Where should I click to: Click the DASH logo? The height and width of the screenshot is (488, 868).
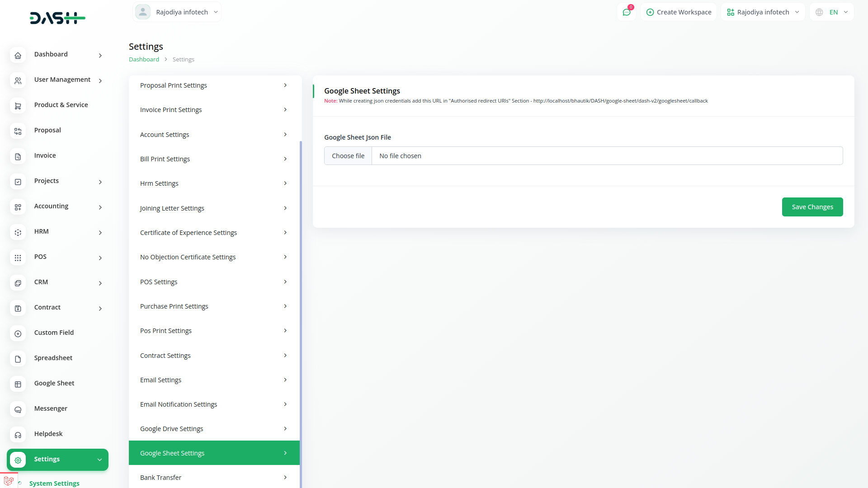(x=57, y=18)
